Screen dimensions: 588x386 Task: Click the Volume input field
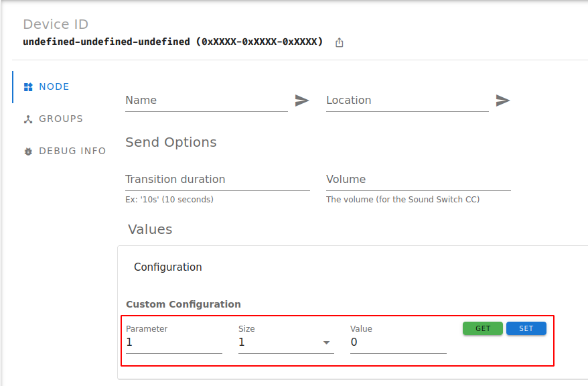point(419,180)
